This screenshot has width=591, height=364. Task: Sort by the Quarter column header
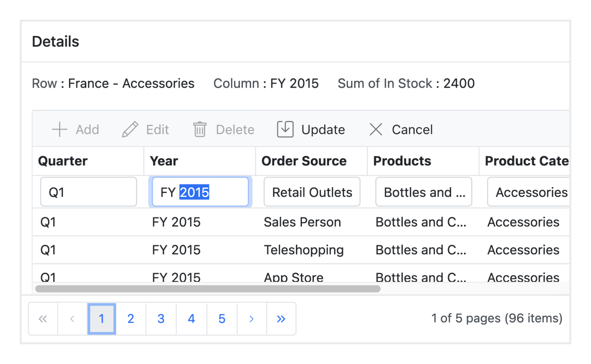[x=63, y=161]
